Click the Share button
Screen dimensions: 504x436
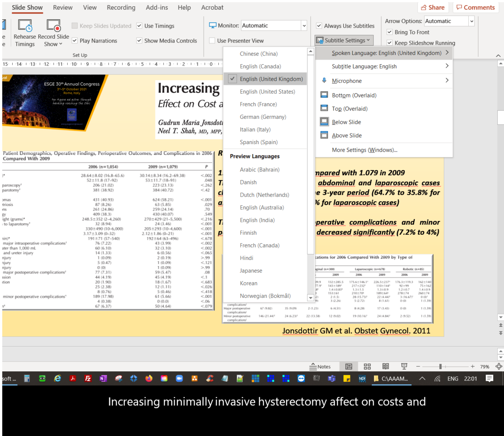(x=433, y=8)
